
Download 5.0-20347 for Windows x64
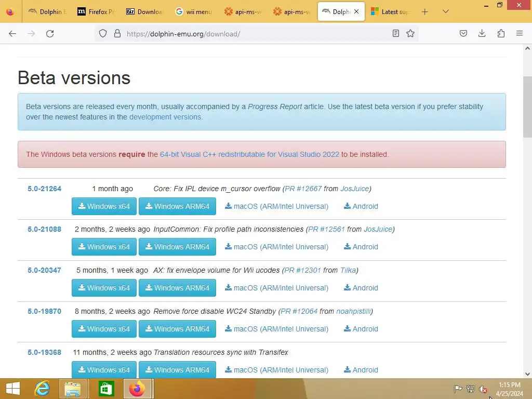tap(104, 288)
